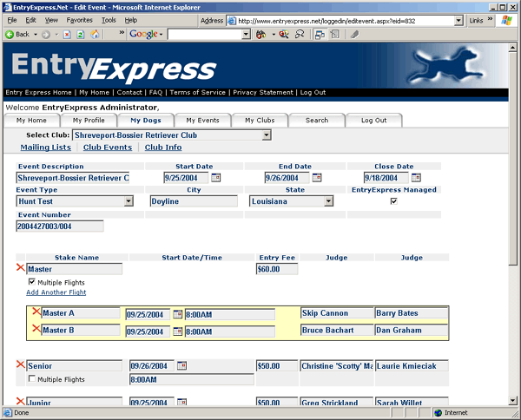Remove the Master A flight row
Viewport: 521px width, 420px height.
(x=36, y=312)
